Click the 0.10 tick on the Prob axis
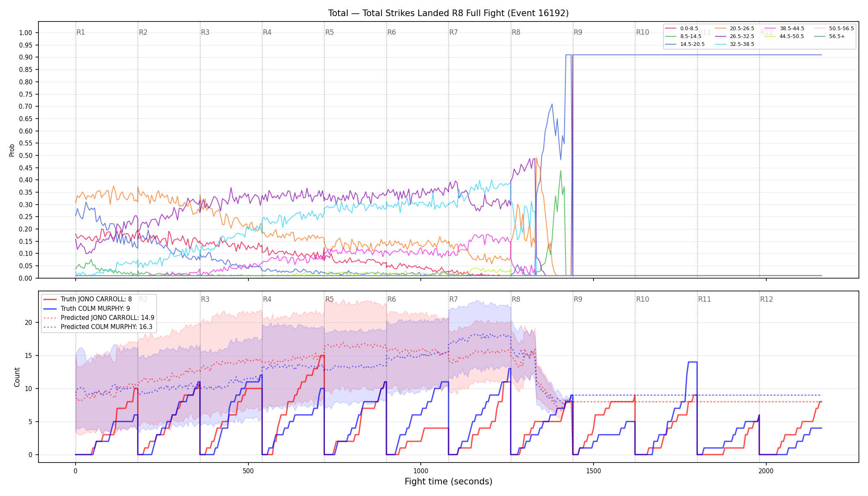 point(26,254)
